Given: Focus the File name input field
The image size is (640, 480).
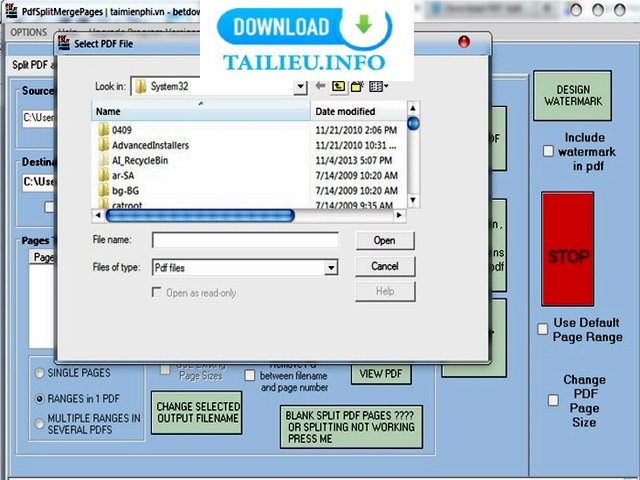Looking at the screenshot, I should click(x=245, y=240).
